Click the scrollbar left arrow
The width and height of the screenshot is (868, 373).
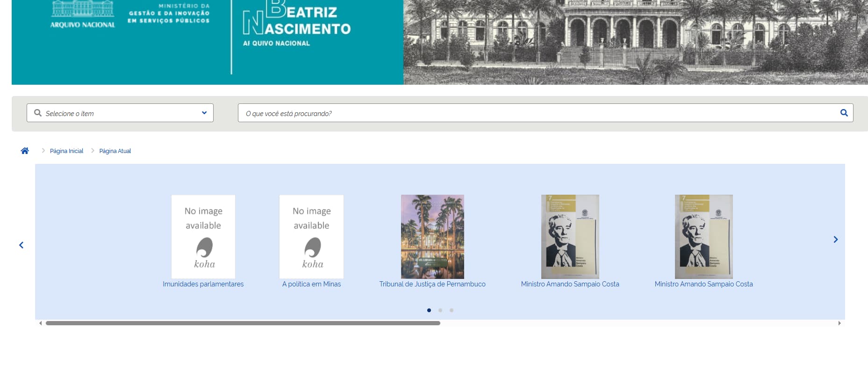(x=41, y=323)
